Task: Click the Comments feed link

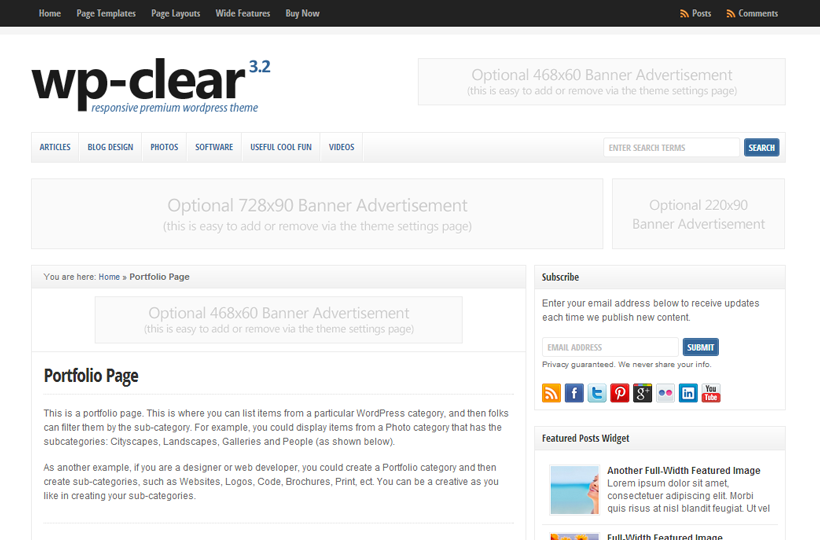Action: pyautogui.click(x=758, y=14)
